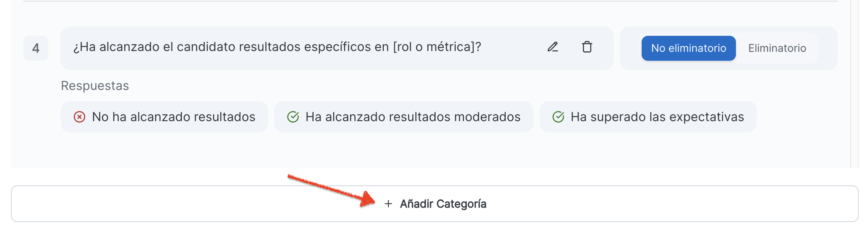Image resolution: width=868 pixels, height=229 pixels.
Task: Click the blank right area of the Añadir Categoría bar
Action: point(701,204)
